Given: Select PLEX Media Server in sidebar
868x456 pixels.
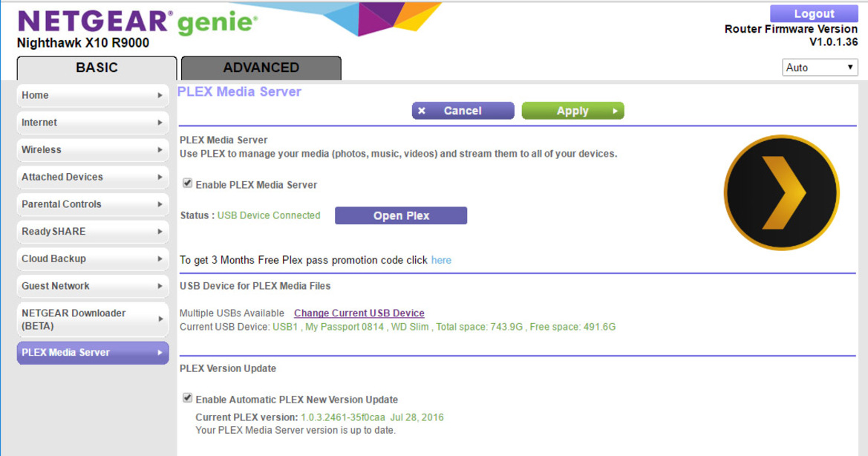Looking at the screenshot, I should pyautogui.click(x=93, y=353).
